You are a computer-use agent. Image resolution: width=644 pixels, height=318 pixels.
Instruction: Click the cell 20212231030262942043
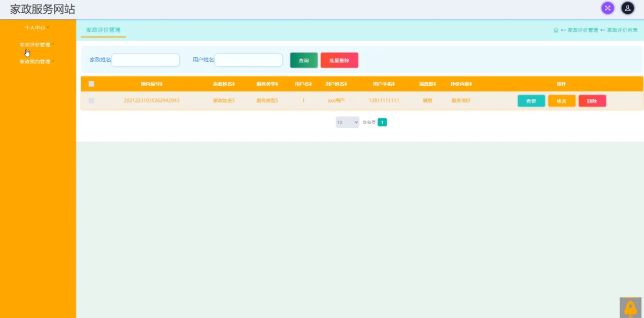pyautogui.click(x=152, y=100)
